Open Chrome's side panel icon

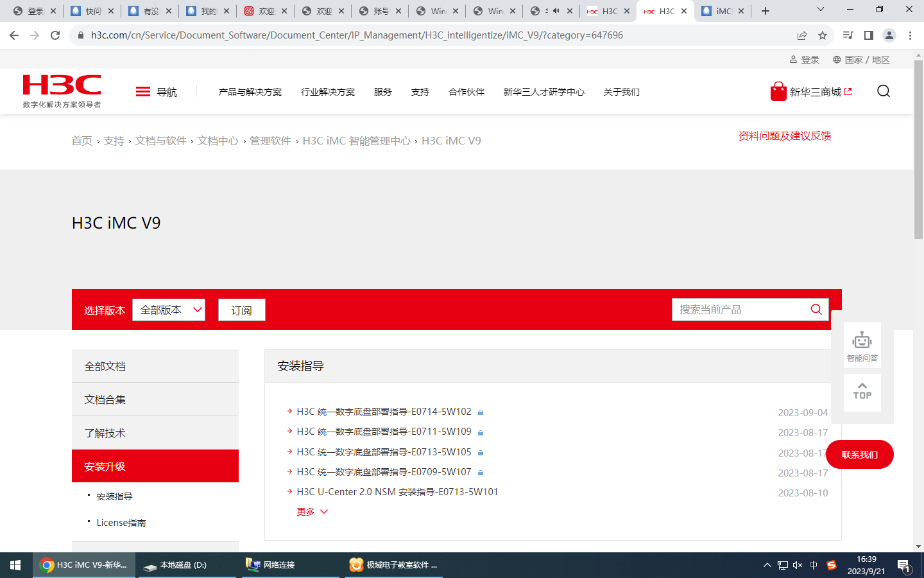coord(869,35)
